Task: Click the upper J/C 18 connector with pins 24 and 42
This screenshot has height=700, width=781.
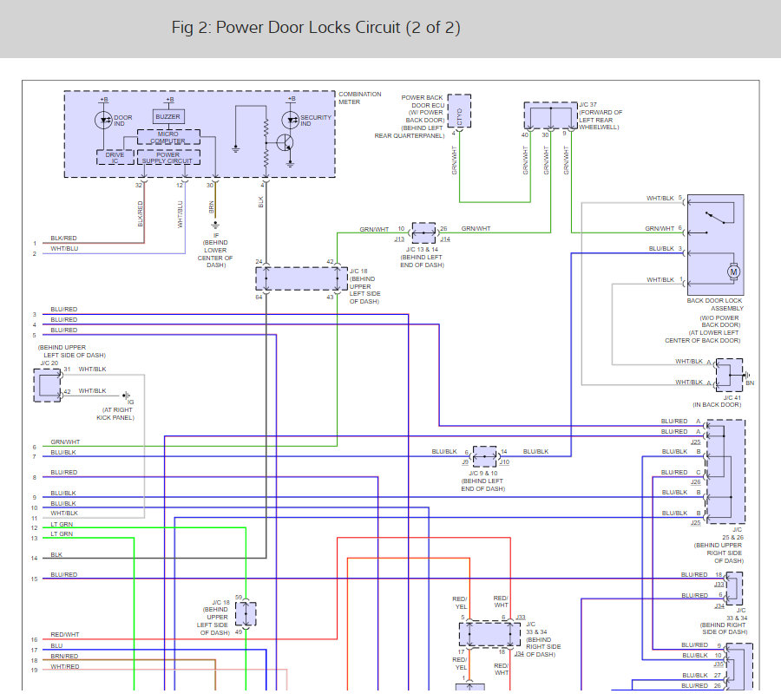Action: pos(301,278)
